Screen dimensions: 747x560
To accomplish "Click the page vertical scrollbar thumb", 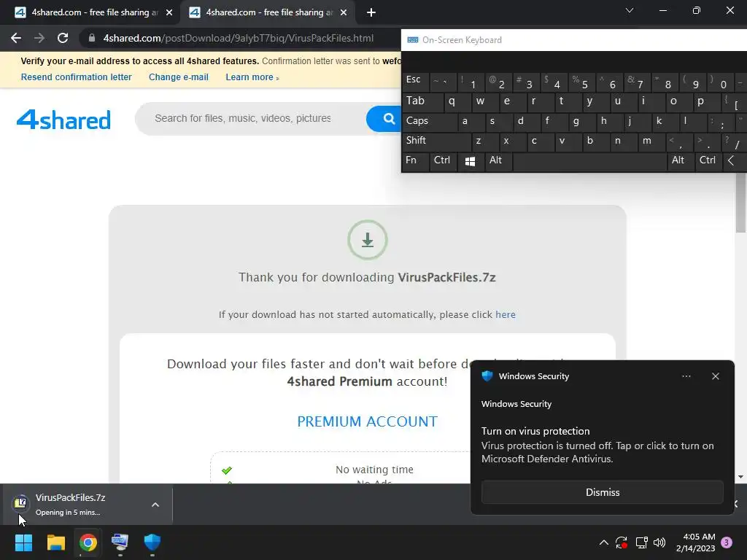I will [741, 203].
